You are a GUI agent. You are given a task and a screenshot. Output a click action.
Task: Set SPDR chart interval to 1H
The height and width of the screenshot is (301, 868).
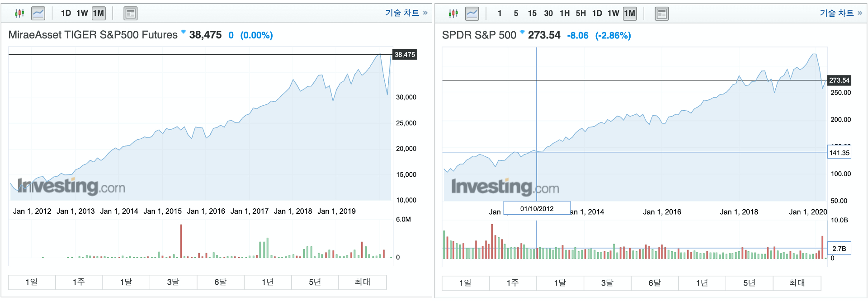coord(565,14)
